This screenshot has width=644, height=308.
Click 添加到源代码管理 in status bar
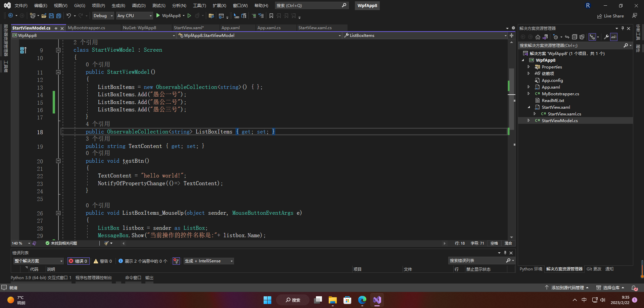[567, 288]
